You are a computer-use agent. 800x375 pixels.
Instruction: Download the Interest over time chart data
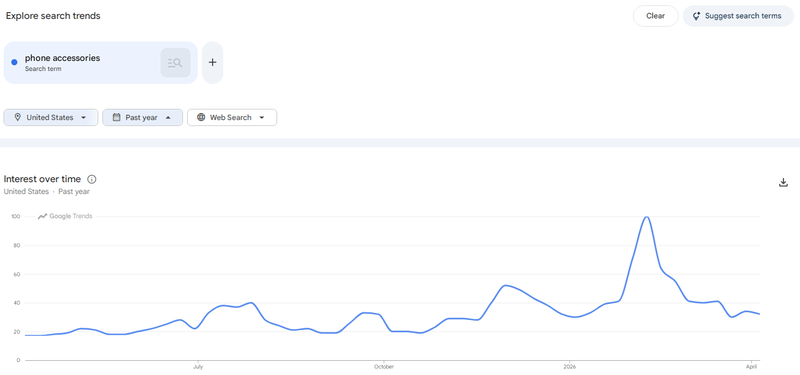click(784, 183)
